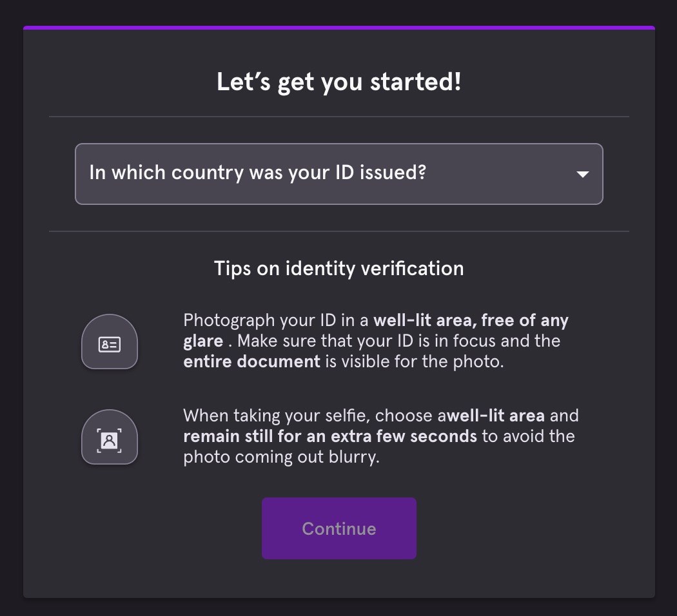Click the "Tips on identity verification" heading

tap(338, 269)
